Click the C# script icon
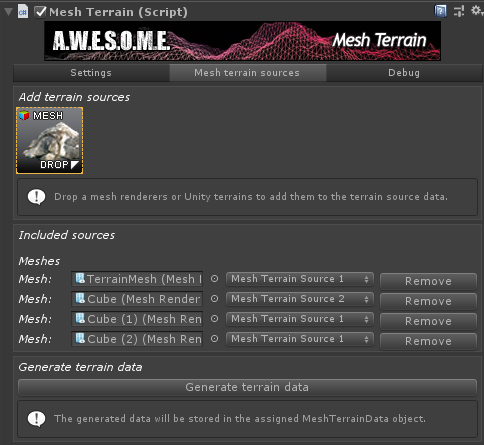Image resolution: width=484 pixels, height=445 pixels. tap(23, 12)
